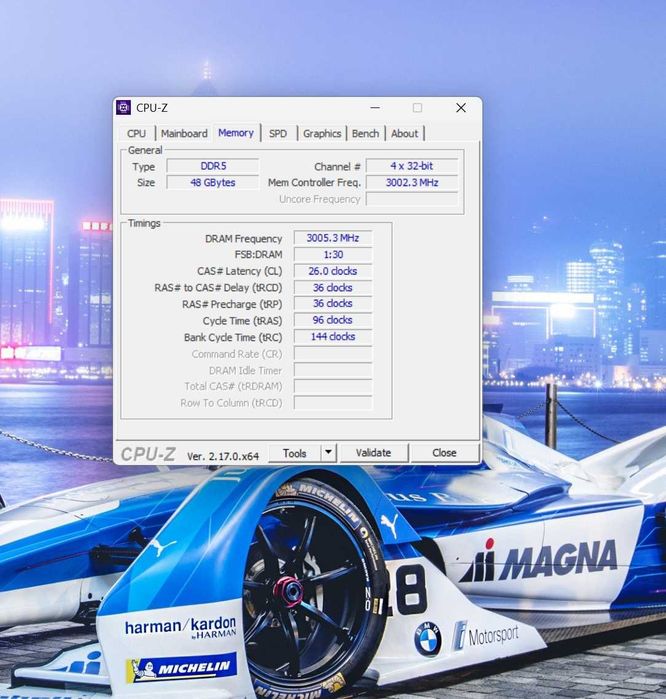Click the CAS# Latency (CL) label
The image size is (666, 699).
click(x=239, y=271)
